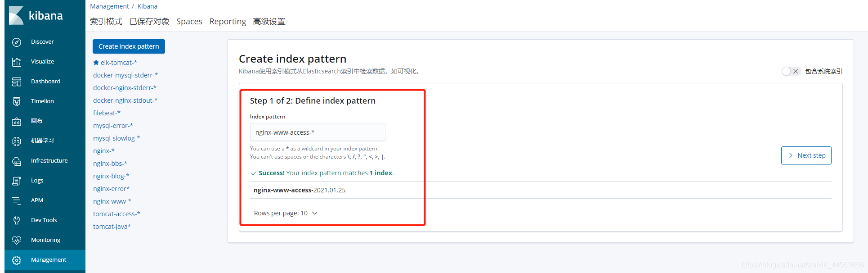Switch to 索引模式 tab

tap(106, 21)
